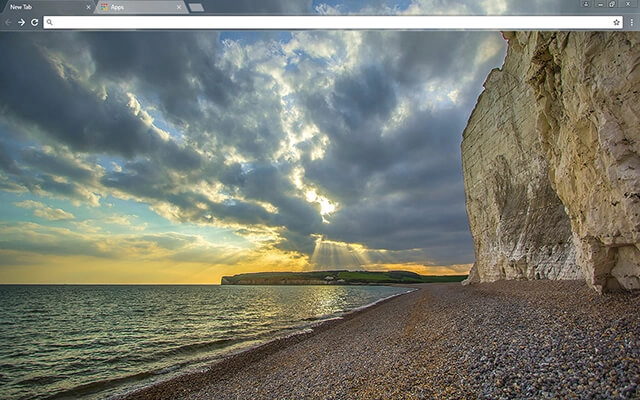
Task: Close the Apps tab
Action: 179,7
